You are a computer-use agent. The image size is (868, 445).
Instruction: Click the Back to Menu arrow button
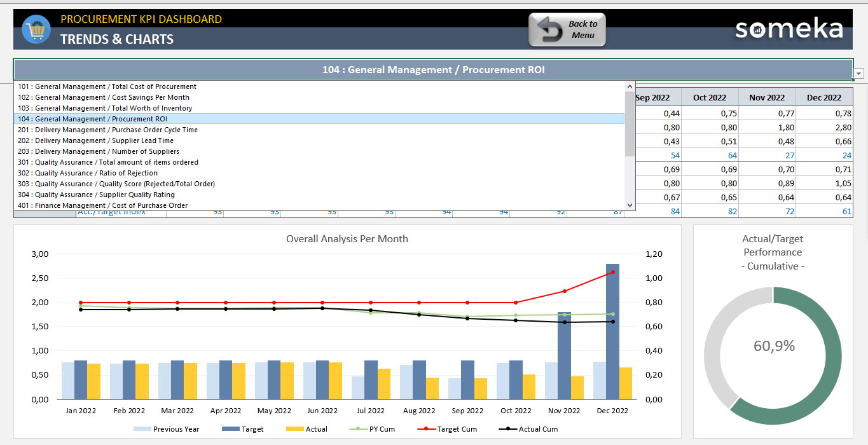tap(567, 30)
